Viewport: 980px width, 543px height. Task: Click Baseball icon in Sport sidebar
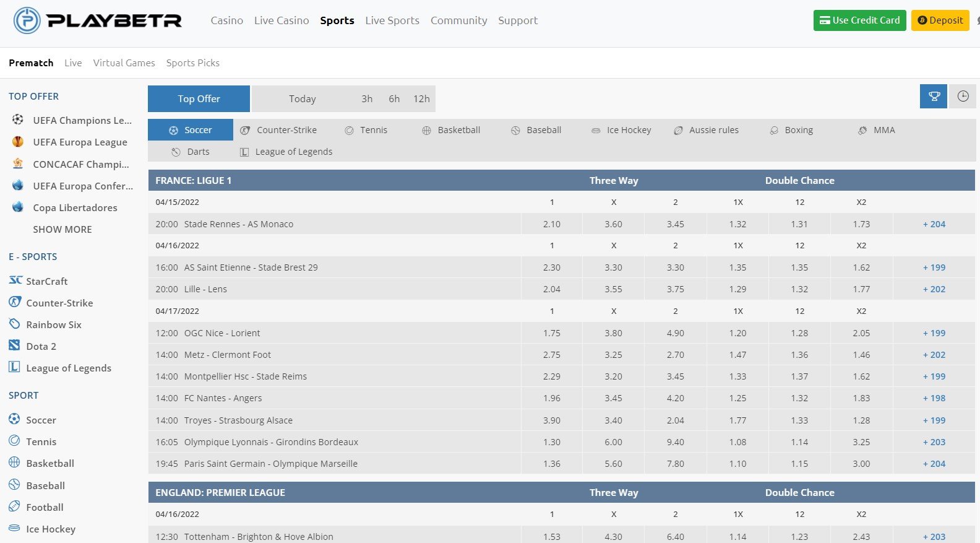(x=14, y=485)
